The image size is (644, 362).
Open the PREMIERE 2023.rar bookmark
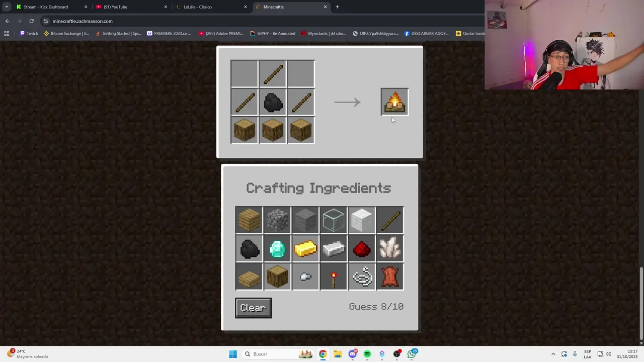click(169, 34)
